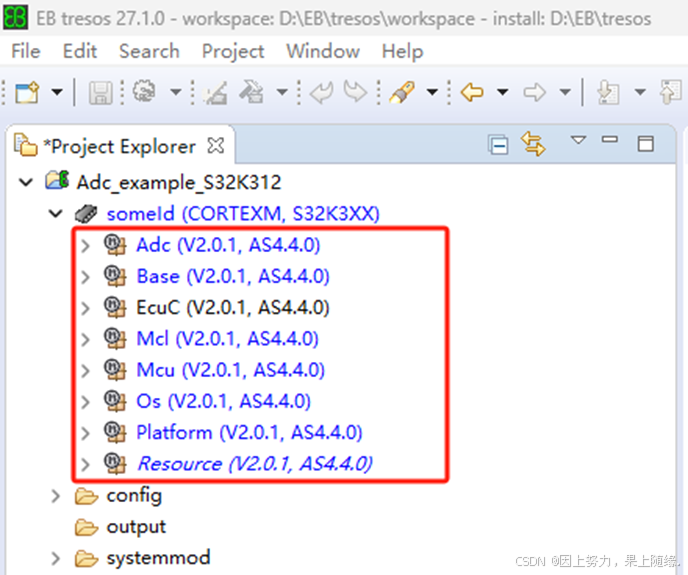Image resolution: width=688 pixels, height=575 pixels.
Task: Open the New wizard dropdown arrow
Action: (x=57, y=93)
